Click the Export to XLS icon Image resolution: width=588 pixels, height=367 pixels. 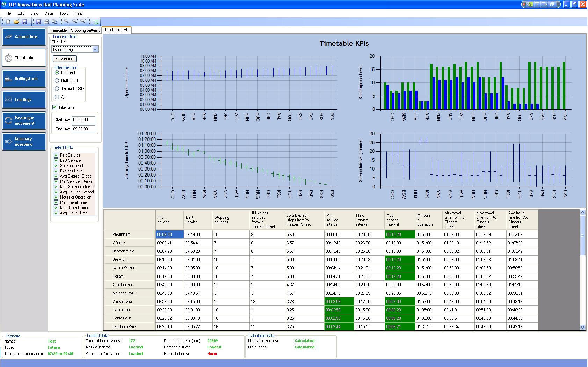[95, 22]
